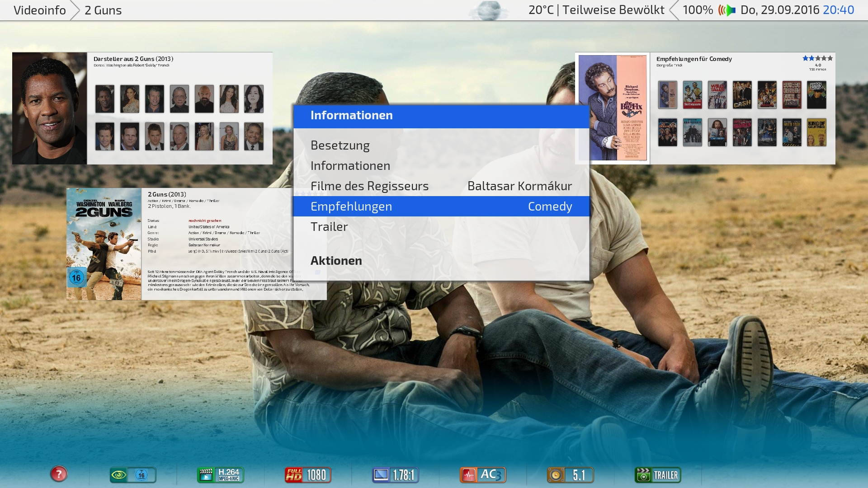Click the green Trailer flag icon
The height and width of the screenshot is (488, 868).
[658, 475]
